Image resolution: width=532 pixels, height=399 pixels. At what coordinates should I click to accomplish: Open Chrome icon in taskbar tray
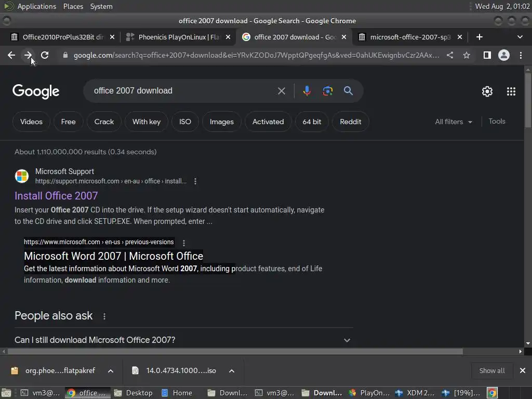(493, 393)
